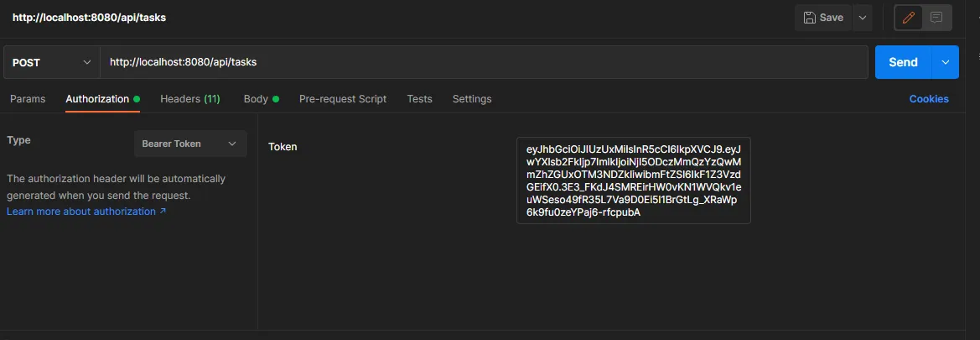Open the Pre-request Script tab
This screenshot has width=980, height=340.
pos(343,99)
